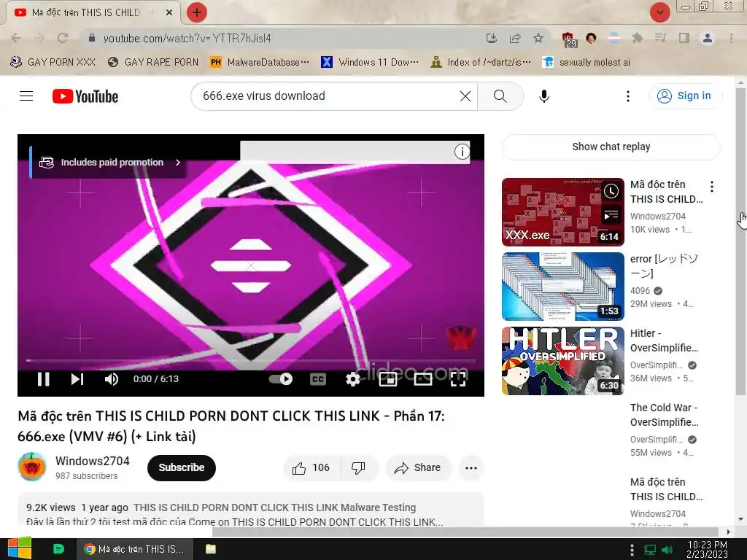Open the MalwareDatabase bookmark
The height and width of the screenshot is (560, 747).
(x=260, y=62)
